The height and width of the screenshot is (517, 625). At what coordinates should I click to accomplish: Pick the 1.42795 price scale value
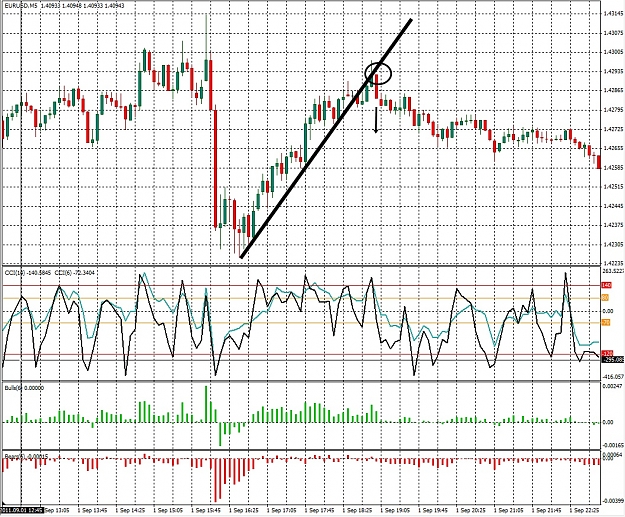(x=613, y=110)
